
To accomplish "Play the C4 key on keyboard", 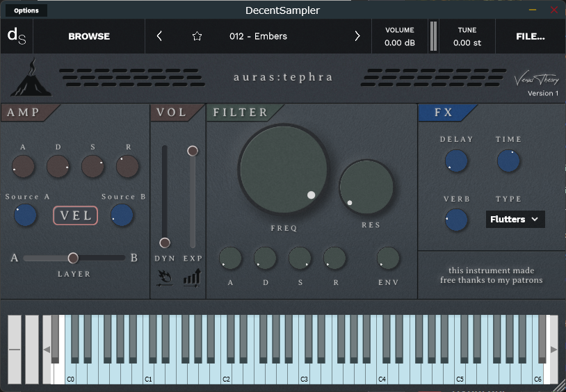I will pos(382,374).
